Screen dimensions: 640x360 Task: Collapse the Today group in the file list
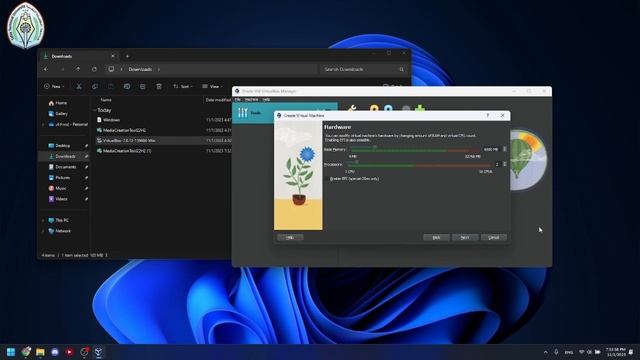tap(95, 110)
